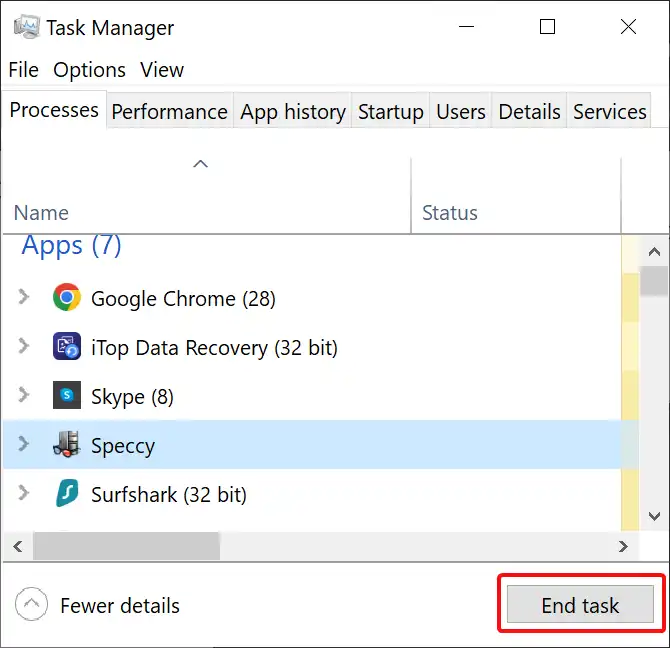This screenshot has height=648, width=670.
Task: Click the Skype app icon
Action: (x=67, y=395)
